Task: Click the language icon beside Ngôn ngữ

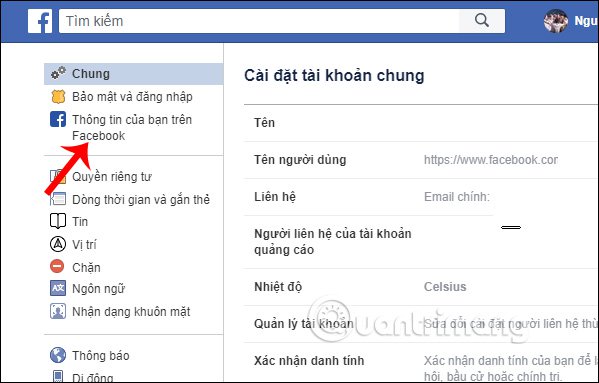Action: [x=58, y=288]
